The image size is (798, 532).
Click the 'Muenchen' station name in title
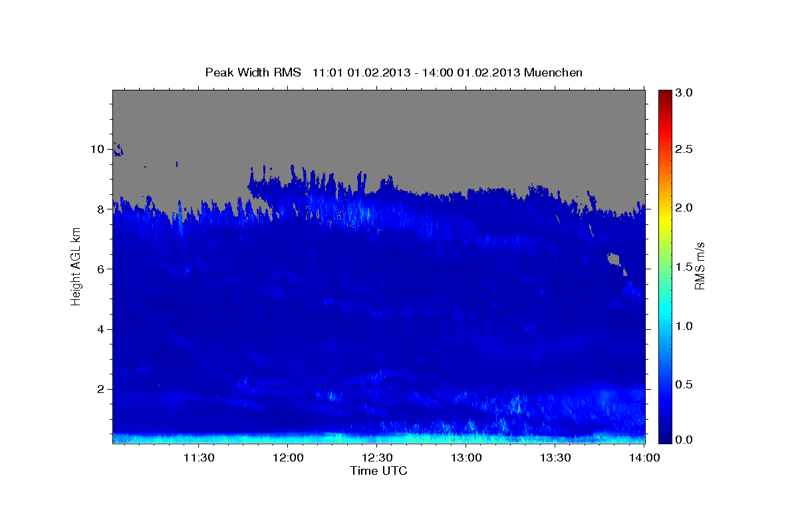553,72
